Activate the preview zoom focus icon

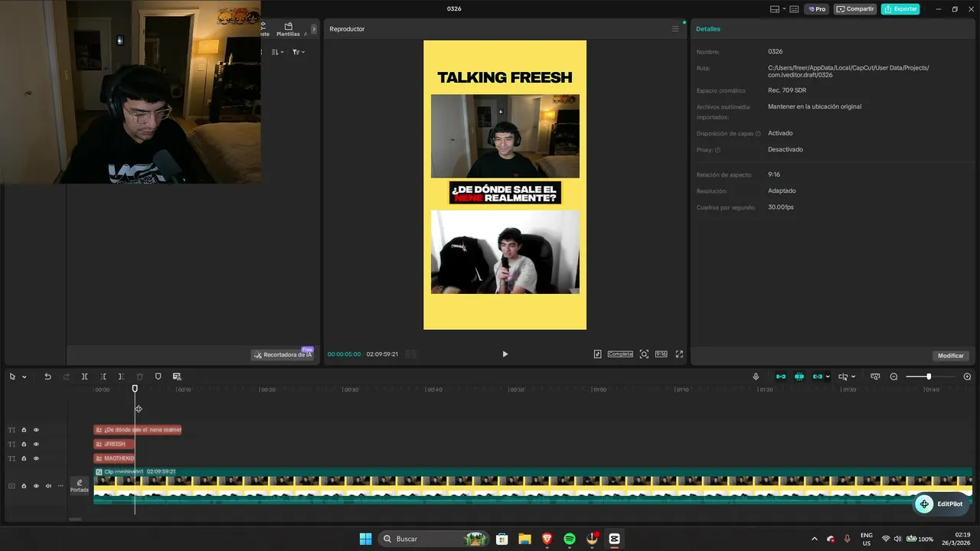pyautogui.click(x=644, y=354)
